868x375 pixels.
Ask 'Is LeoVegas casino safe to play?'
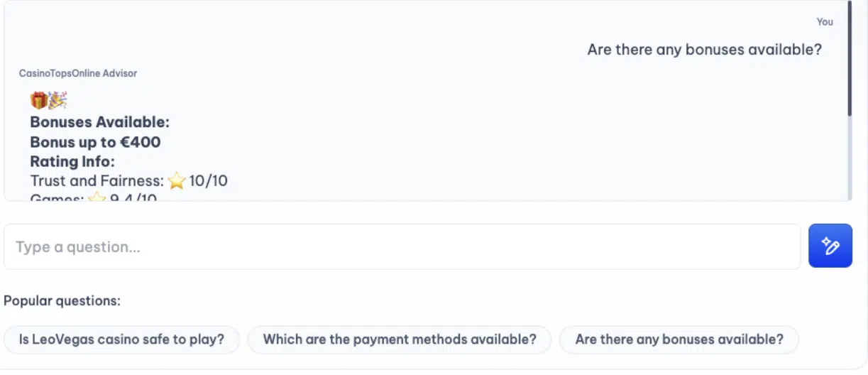122,339
